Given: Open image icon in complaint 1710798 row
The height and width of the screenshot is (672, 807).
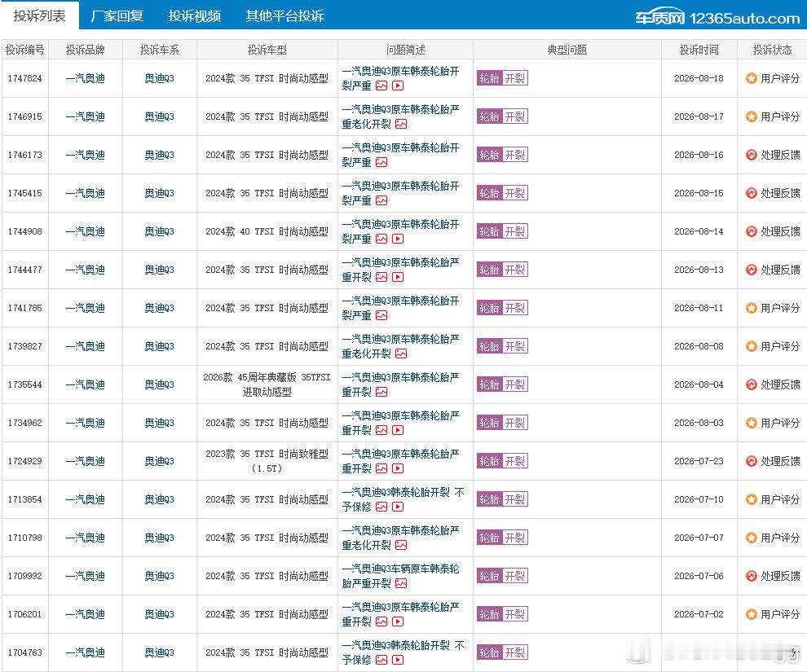Looking at the screenshot, I should pyautogui.click(x=401, y=545).
